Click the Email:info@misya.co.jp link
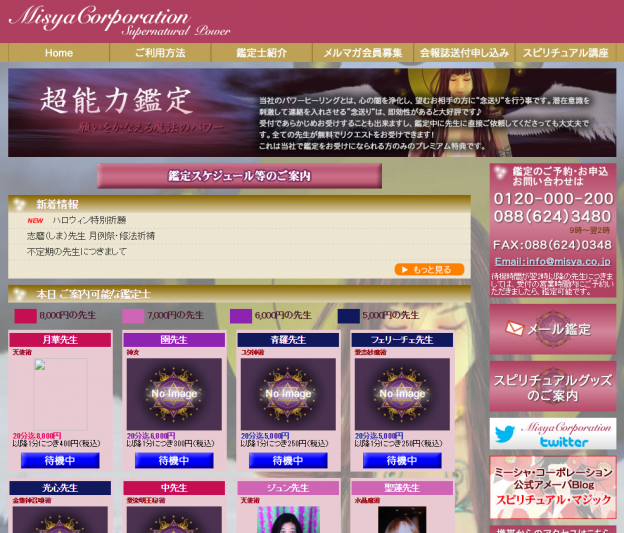 point(552,262)
